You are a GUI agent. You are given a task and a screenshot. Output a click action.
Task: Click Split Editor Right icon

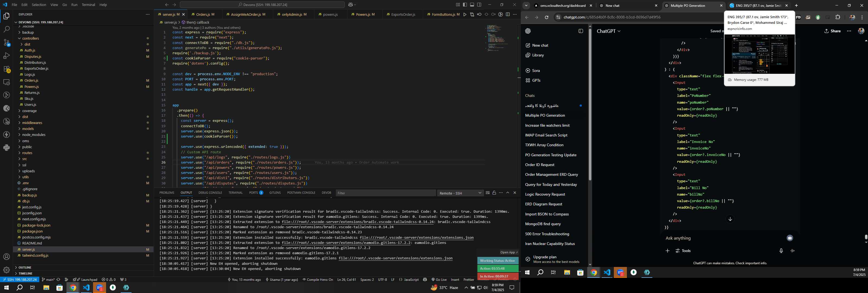[508, 14]
